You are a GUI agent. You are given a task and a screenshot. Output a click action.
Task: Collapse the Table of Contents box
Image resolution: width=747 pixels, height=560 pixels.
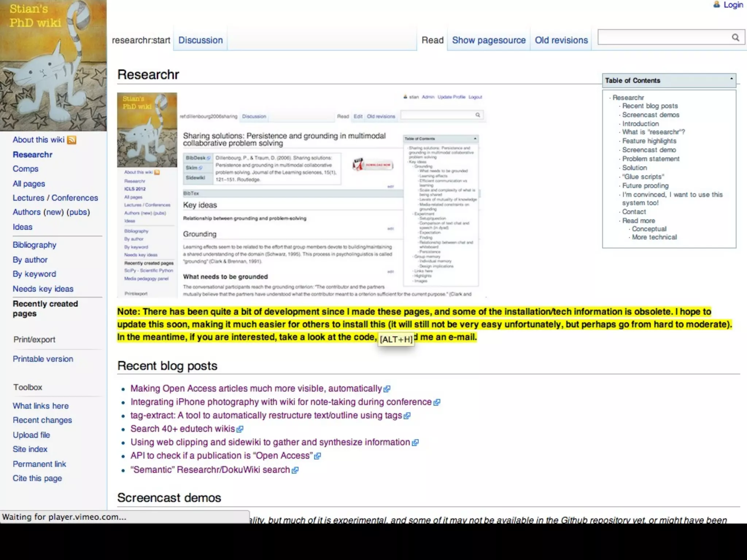(731, 79)
